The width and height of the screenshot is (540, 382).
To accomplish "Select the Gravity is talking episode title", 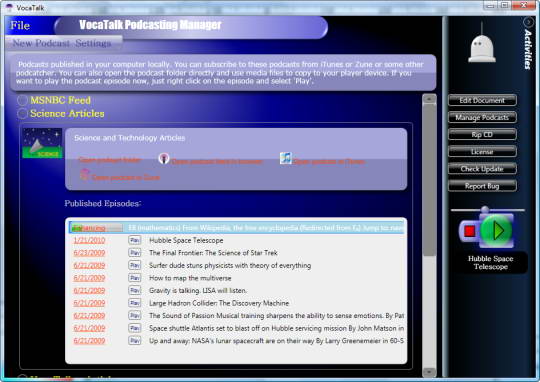I will pyautogui.click(x=198, y=290).
